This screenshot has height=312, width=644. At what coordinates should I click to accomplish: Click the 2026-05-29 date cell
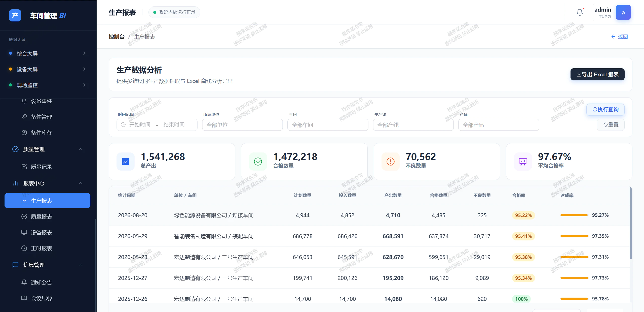coord(133,236)
